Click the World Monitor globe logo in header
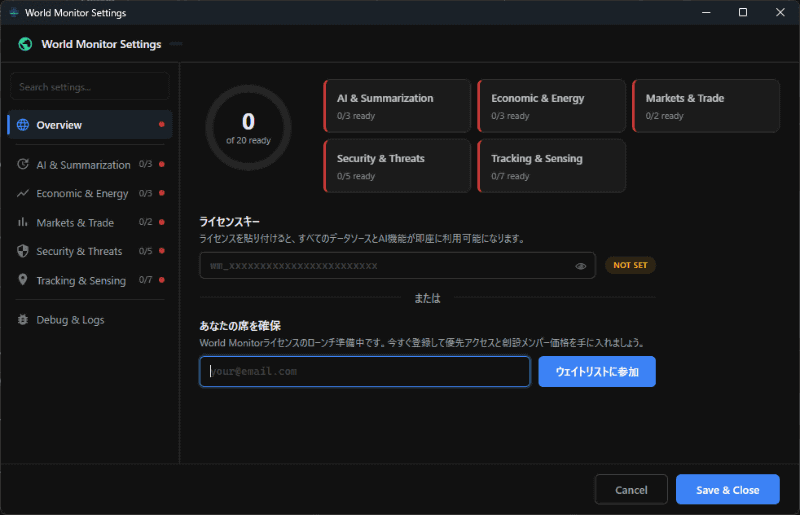The height and width of the screenshot is (515, 800). pyautogui.click(x=25, y=44)
